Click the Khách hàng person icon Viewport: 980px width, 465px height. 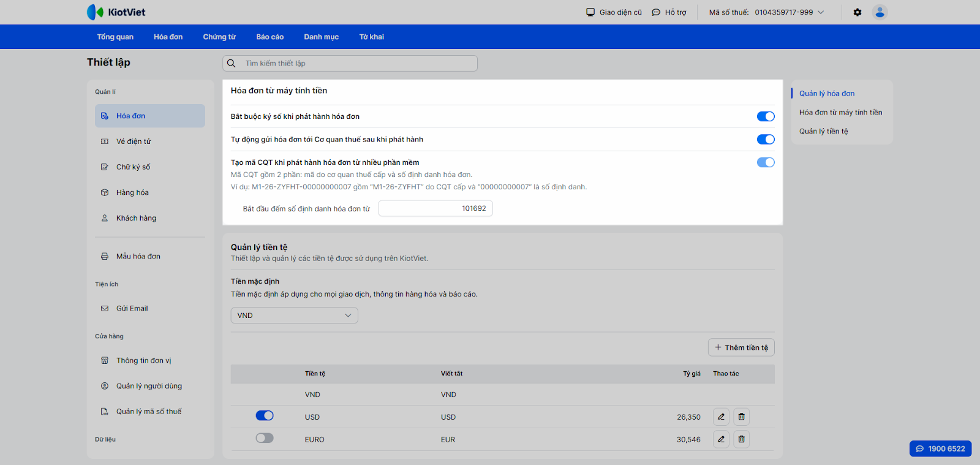point(105,218)
